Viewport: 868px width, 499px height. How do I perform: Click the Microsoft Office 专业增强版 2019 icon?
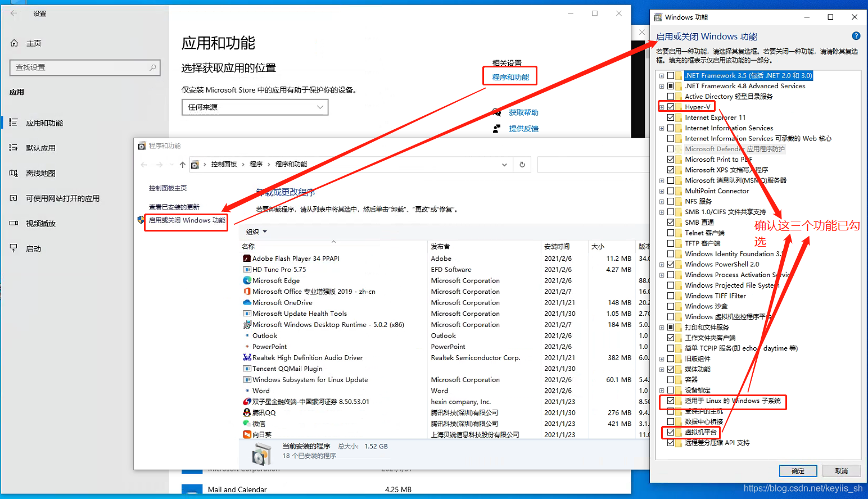tap(247, 292)
